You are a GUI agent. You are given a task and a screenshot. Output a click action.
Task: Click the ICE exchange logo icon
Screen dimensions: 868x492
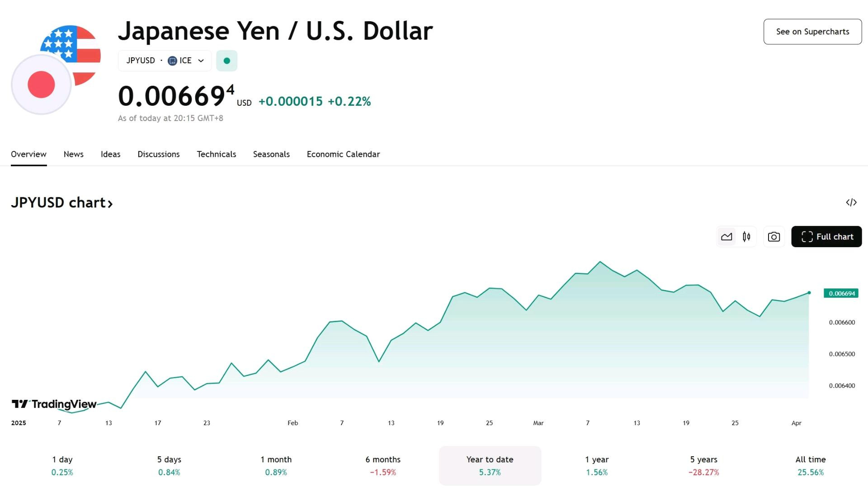pos(172,61)
